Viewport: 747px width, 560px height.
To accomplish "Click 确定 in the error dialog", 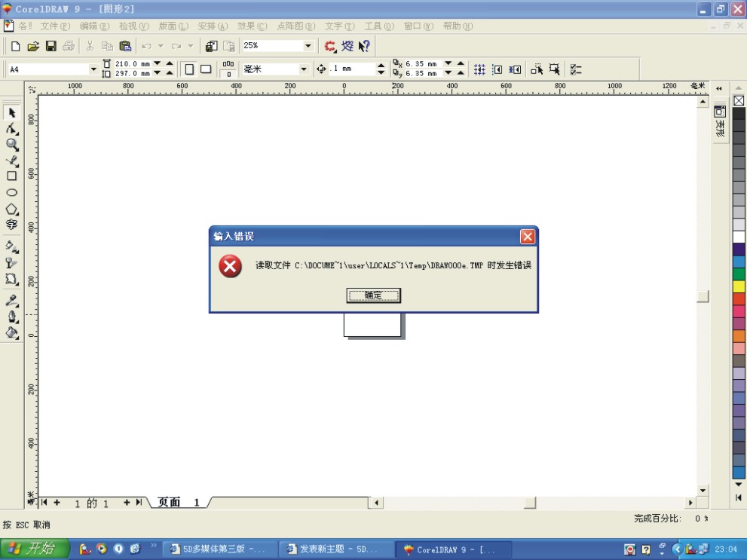I will 374,295.
